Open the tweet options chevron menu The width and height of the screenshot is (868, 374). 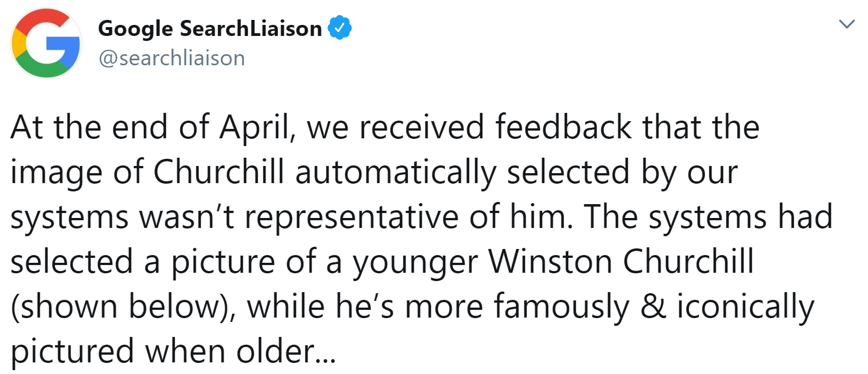coord(846,24)
